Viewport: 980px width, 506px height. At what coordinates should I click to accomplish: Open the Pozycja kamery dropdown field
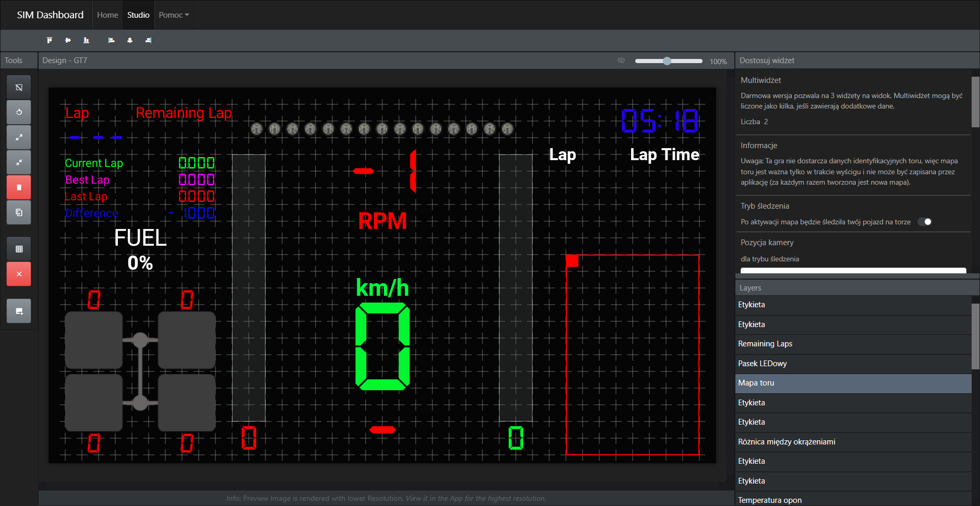pyautogui.click(x=853, y=270)
